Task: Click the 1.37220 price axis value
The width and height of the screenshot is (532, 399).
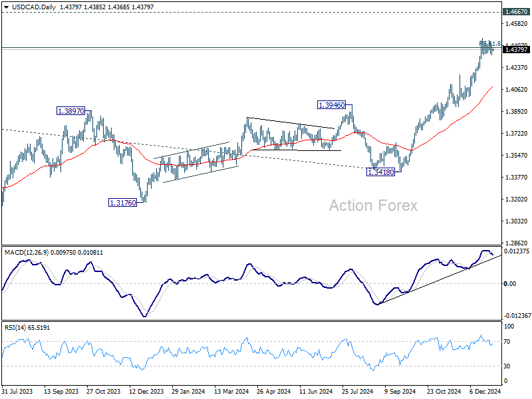Action: [517, 134]
